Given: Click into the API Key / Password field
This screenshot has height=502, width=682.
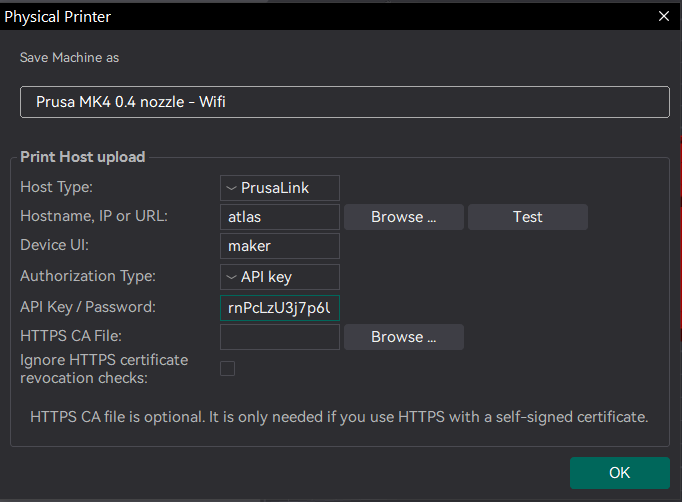Looking at the screenshot, I should 280,307.
